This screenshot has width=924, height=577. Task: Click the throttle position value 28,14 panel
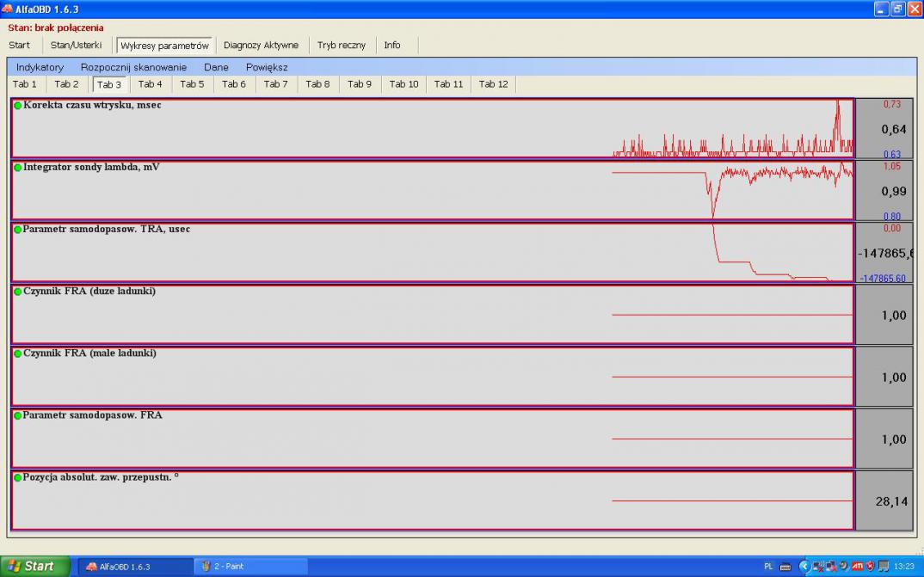884,500
